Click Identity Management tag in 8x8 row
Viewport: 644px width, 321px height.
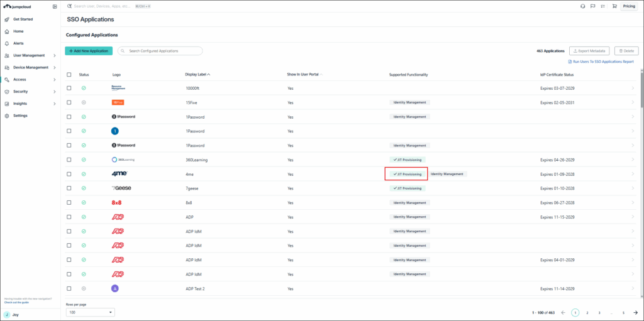point(409,203)
